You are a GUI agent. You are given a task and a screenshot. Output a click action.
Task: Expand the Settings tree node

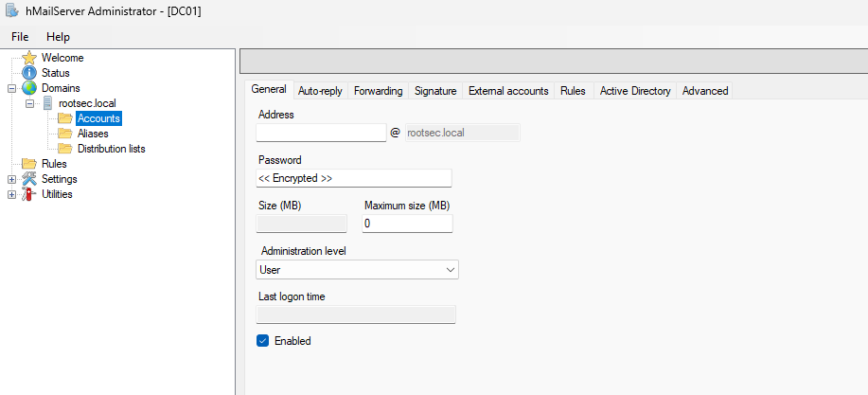coord(11,179)
